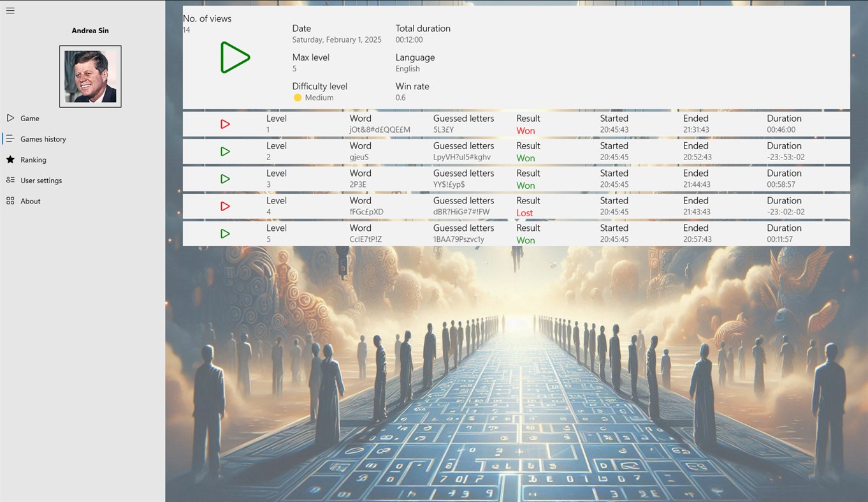Click Andrea Sin's profile picture
This screenshot has height=502, width=868.
point(90,76)
